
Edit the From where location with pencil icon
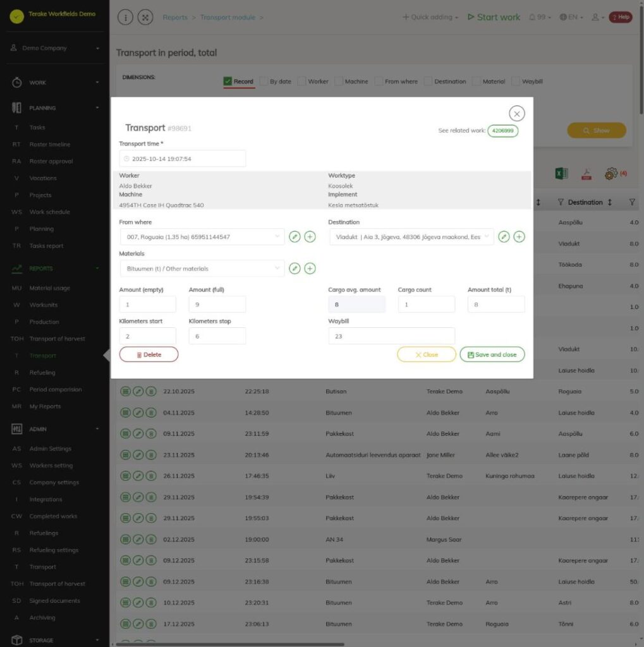click(x=295, y=237)
